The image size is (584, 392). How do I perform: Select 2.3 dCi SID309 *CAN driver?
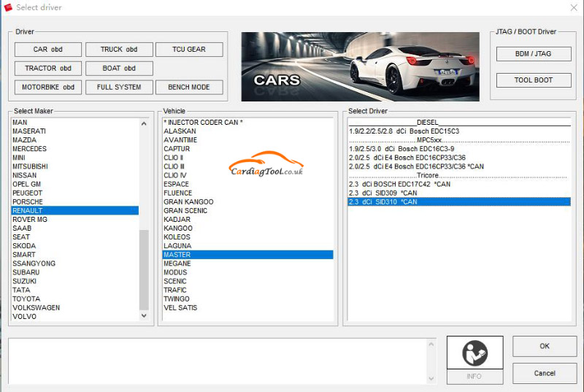(383, 193)
